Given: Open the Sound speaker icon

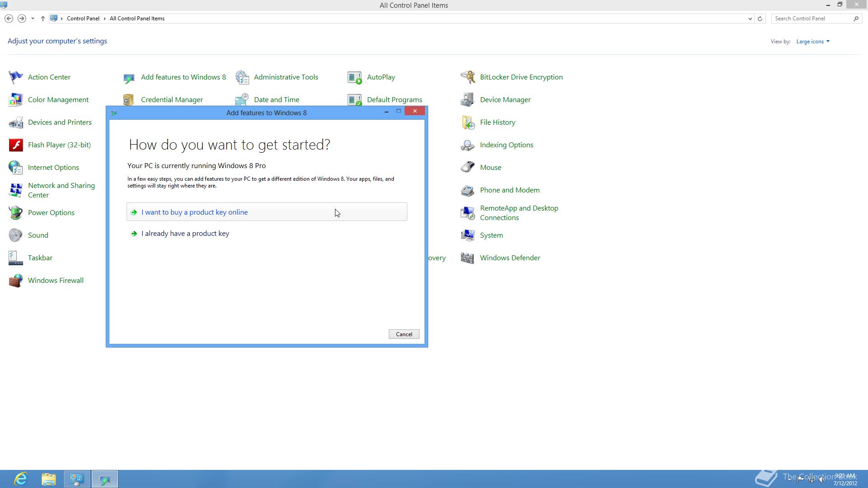Looking at the screenshot, I should pyautogui.click(x=16, y=235).
